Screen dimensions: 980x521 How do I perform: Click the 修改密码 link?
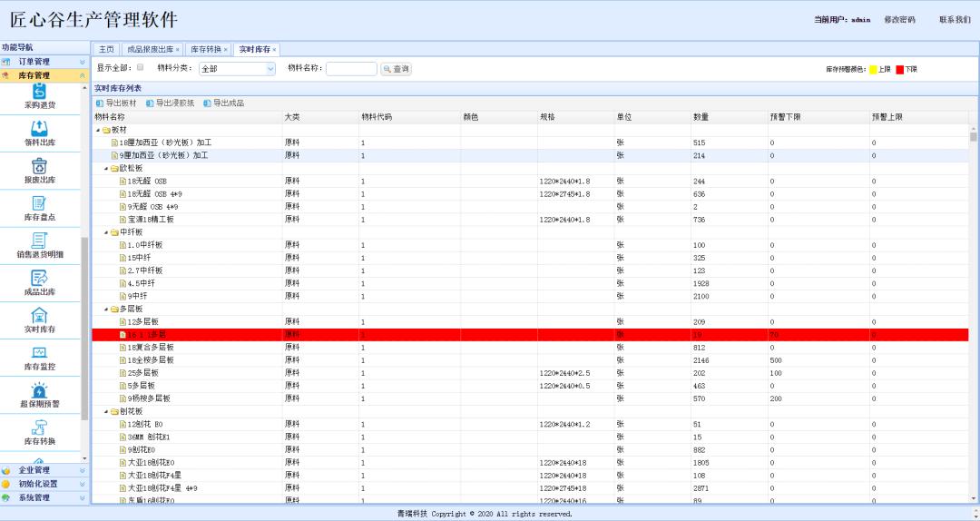[899, 20]
